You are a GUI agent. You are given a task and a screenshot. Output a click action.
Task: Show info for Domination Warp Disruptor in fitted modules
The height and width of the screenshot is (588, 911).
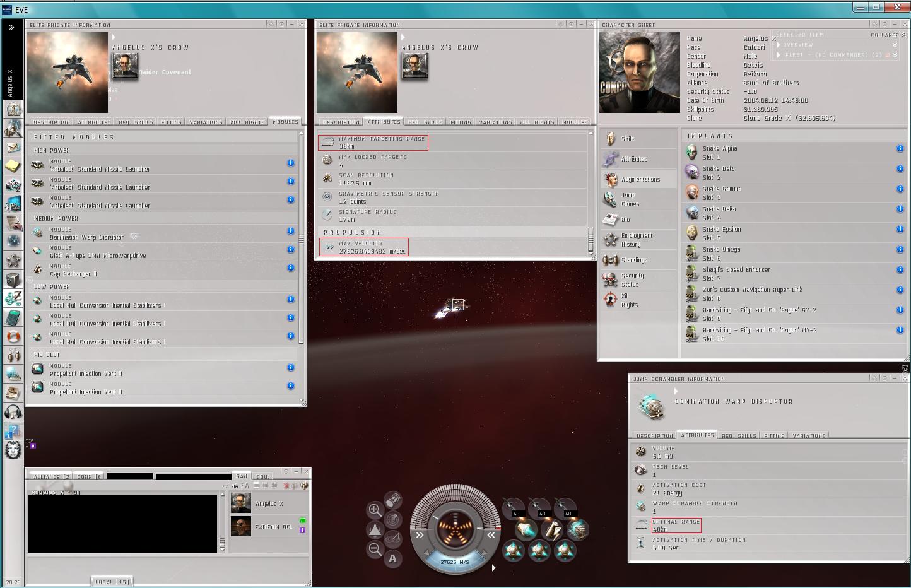point(291,231)
